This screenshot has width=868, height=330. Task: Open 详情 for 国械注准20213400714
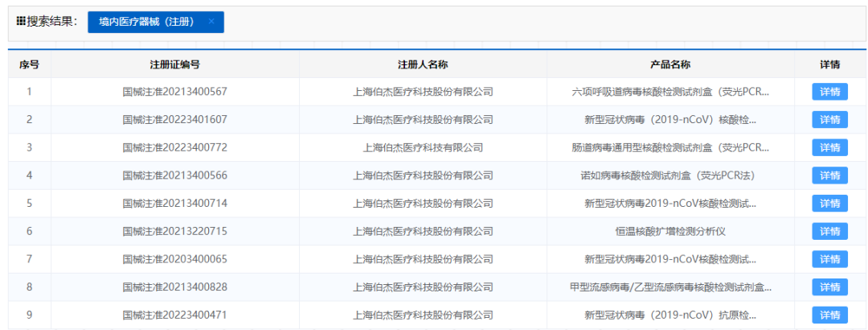point(829,204)
